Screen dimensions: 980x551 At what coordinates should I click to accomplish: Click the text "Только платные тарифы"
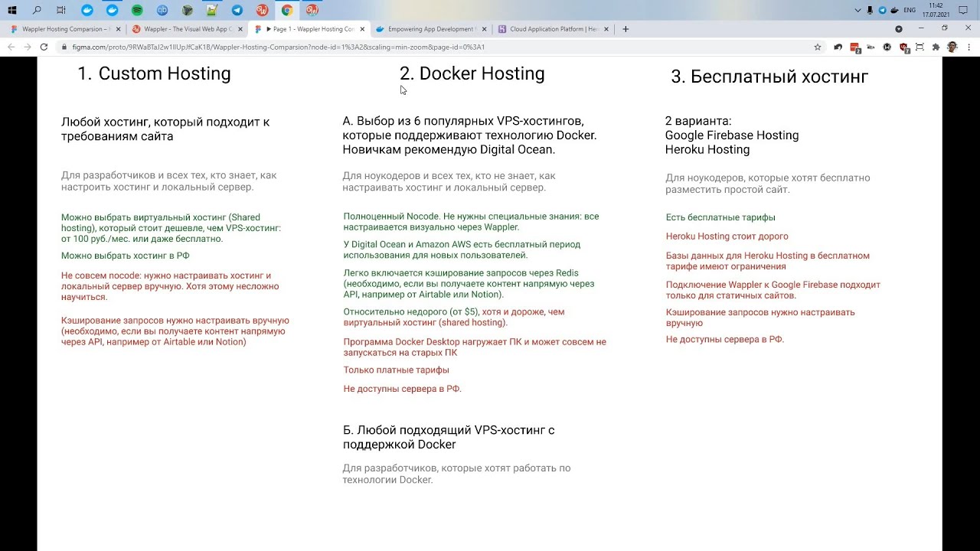(397, 370)
